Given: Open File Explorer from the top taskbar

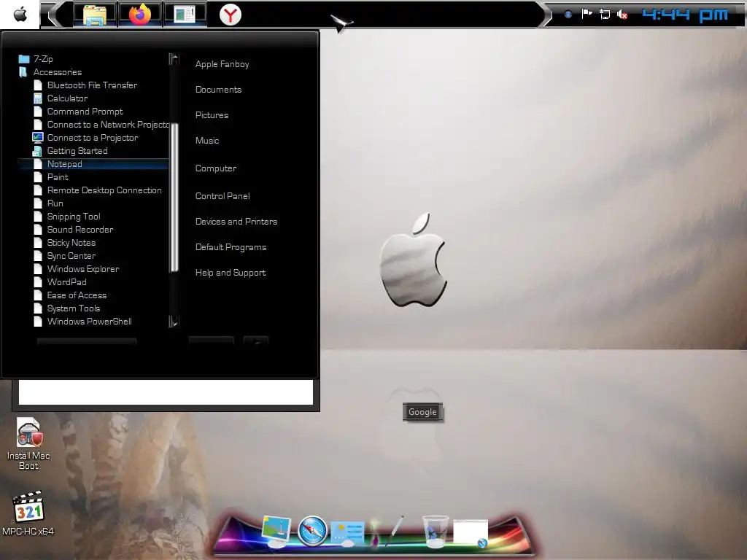Looking at the screenshot, I should (x=94, y=15).
